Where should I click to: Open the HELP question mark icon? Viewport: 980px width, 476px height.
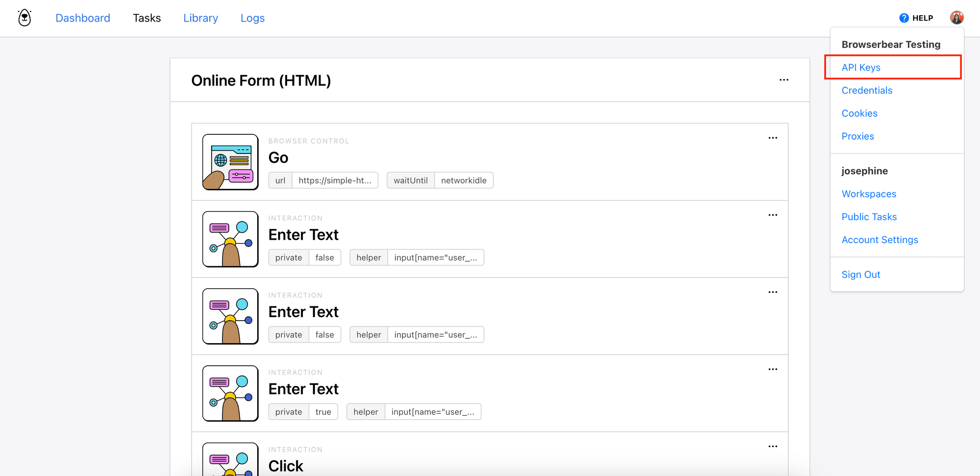point(904,18)
